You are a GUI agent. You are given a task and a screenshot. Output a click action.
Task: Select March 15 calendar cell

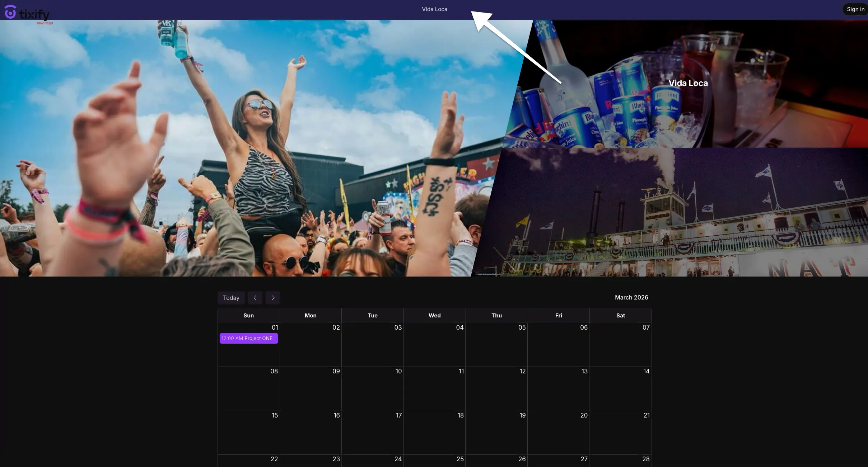click(x=249, y=433)
